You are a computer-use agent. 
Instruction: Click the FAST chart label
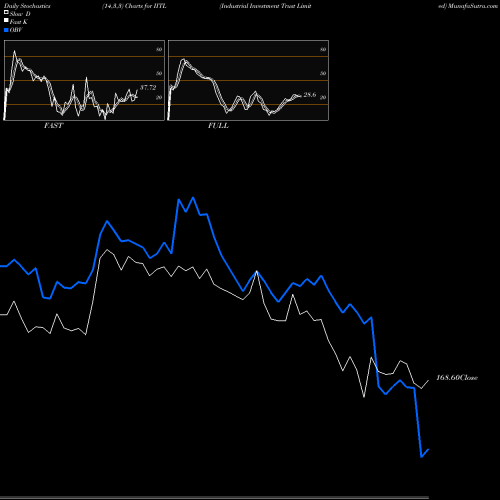tap(53, 126)
